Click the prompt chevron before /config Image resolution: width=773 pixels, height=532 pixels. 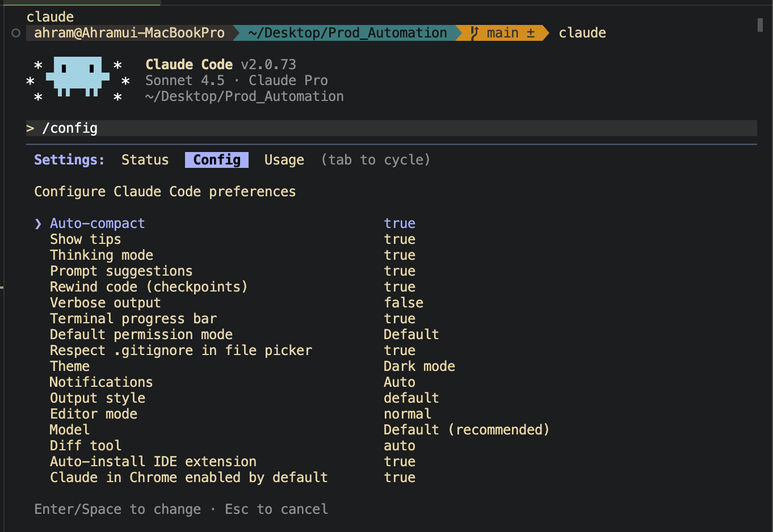coord(30,128)
